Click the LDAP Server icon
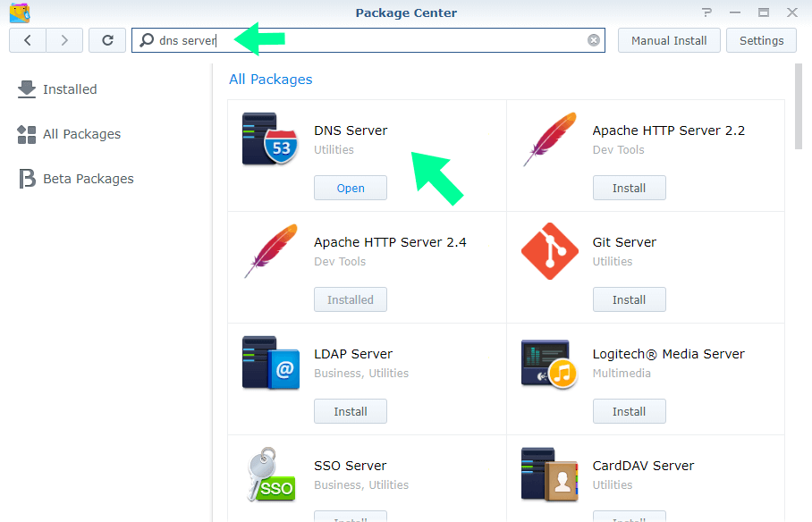 click(271, 363)
